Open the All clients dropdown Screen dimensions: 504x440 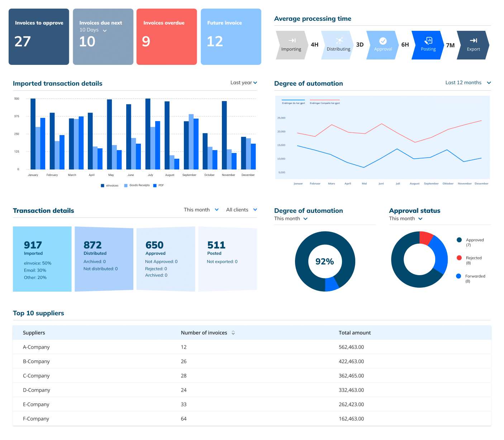(241, 210)
